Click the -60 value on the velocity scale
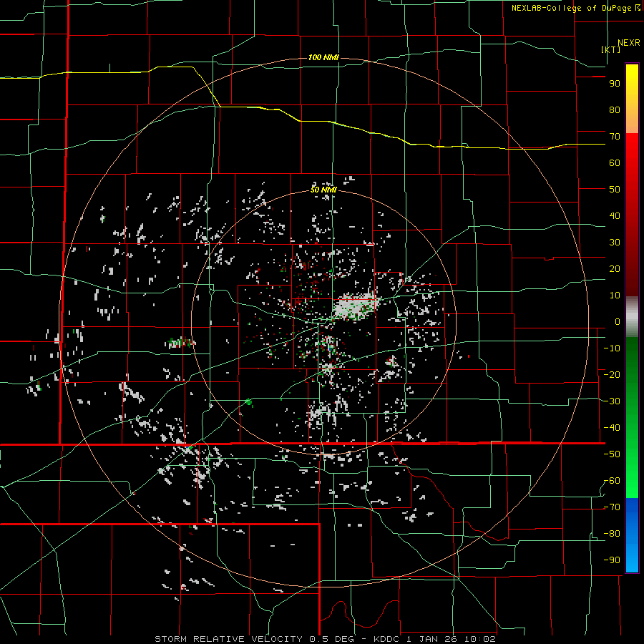The height and width of the screenshot is (644, 644). [612, 481]
